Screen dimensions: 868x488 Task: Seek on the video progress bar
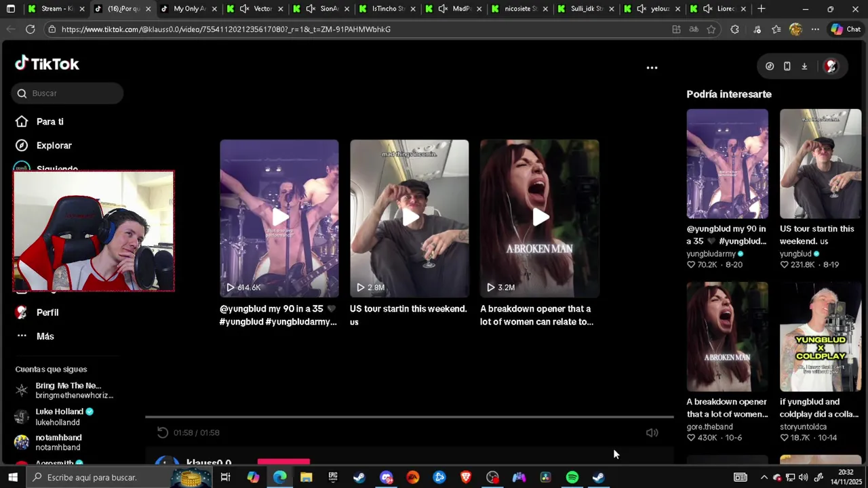tap(410, 417)
